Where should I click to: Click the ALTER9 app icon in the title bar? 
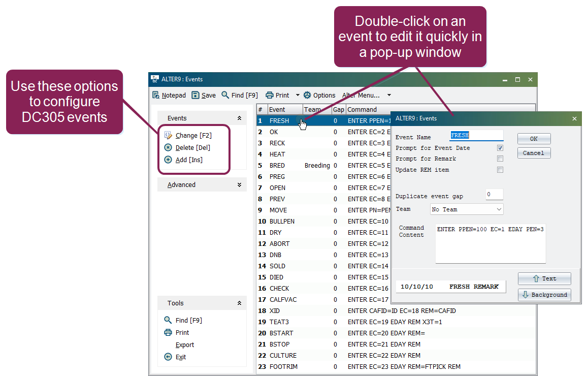[x=155, y=79]
